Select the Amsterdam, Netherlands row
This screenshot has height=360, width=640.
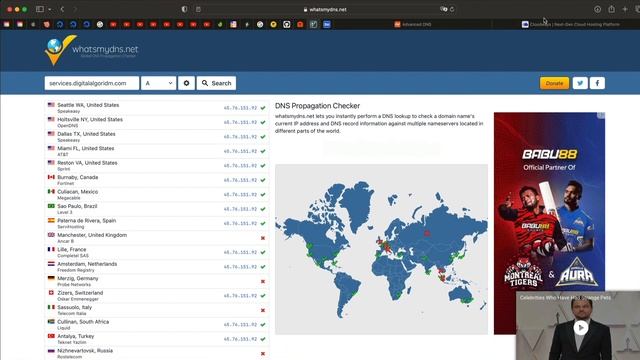point(157,267)
